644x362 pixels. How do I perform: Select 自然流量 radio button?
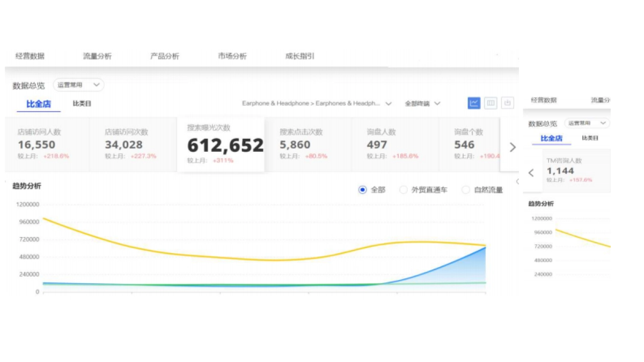pyautogui.click(x=466, y=190)
